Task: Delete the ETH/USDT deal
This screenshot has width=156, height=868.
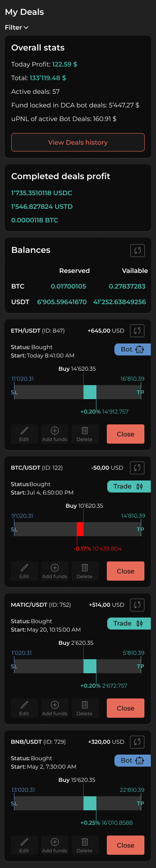Action: pos(84,434)
